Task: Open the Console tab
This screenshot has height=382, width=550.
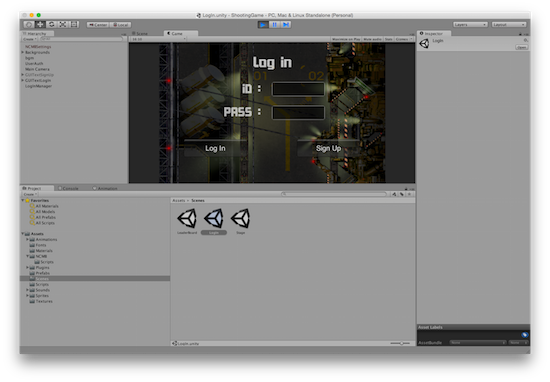Action: [x=69, y=188]
